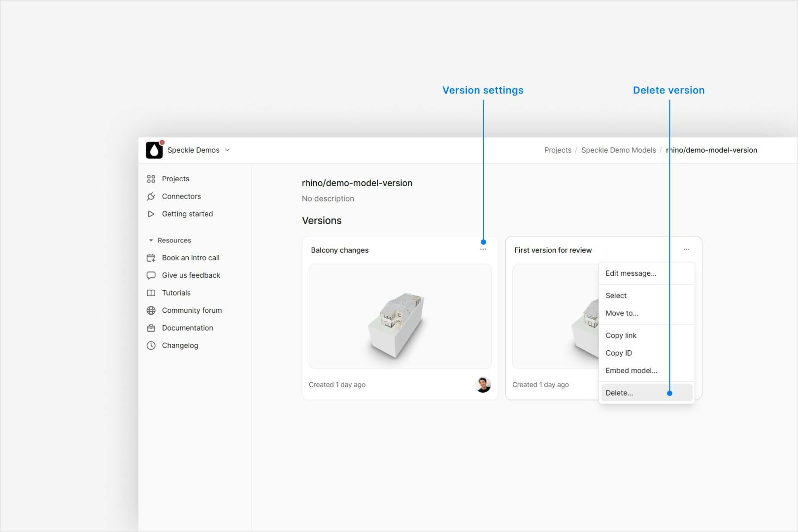
Task: Open First version for review options menu
Action: coord(686,250)
